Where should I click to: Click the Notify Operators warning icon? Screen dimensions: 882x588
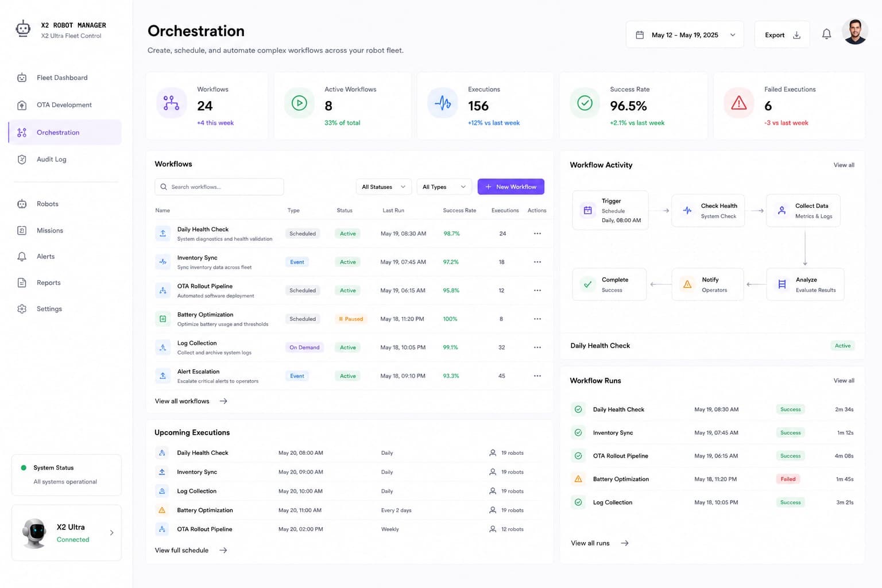(x=687, y=284)
